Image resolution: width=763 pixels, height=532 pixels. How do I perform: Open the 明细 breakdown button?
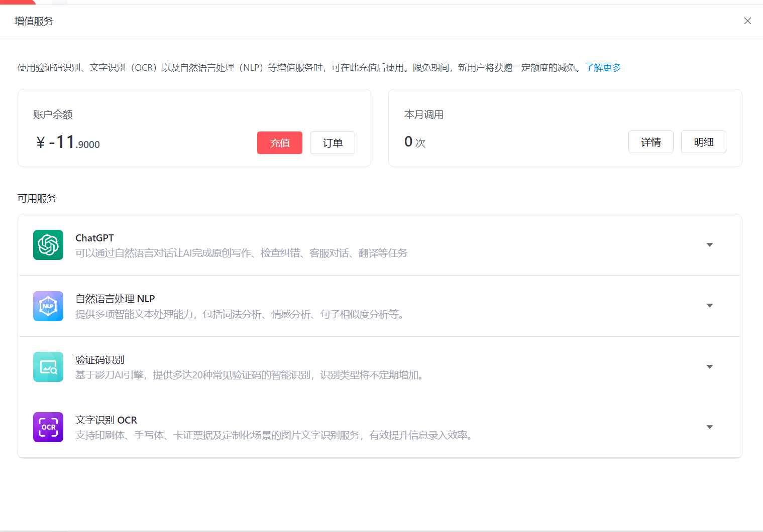(704, 142)
